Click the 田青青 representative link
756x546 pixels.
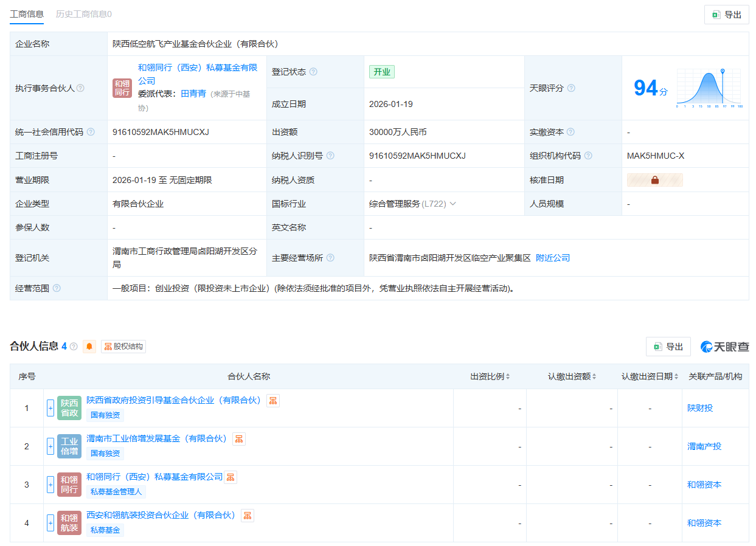[x=195, y=94]
